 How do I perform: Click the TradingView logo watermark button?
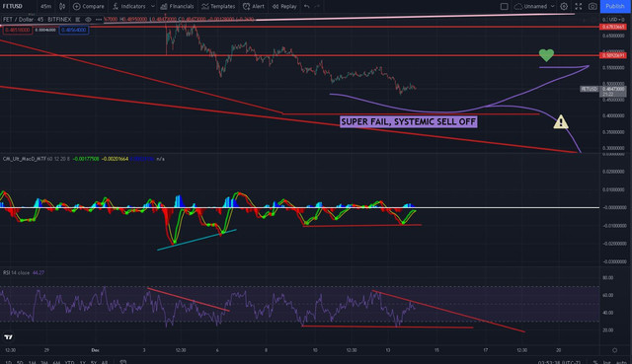pyautogui.click(x=8, y=337)
